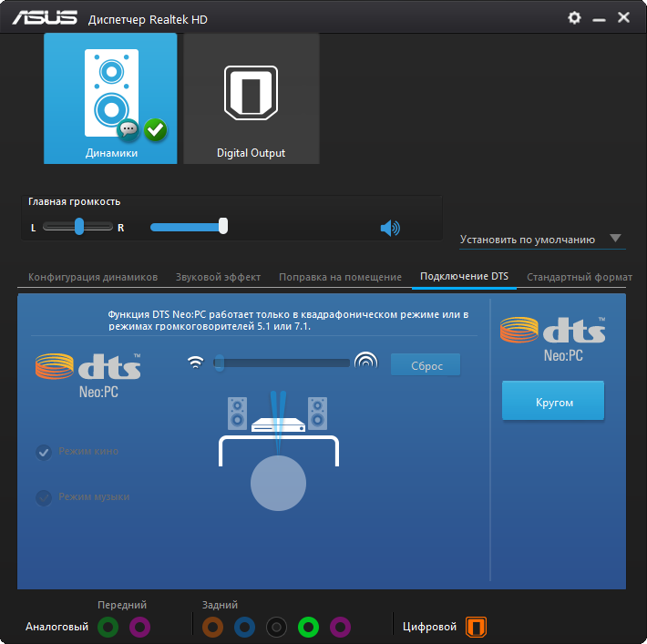The image size is (647, 644).
Task: Open settings via the gear icon
Action: tap(574, 17)
